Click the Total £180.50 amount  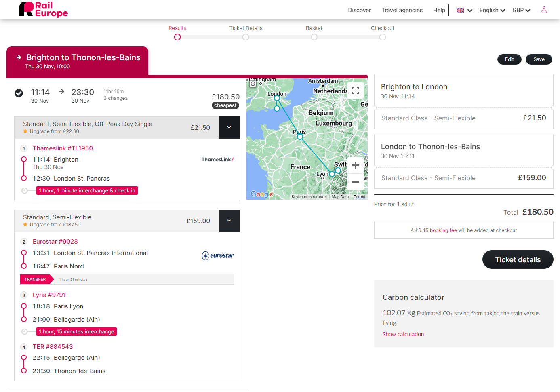click(x=538, y=212)
